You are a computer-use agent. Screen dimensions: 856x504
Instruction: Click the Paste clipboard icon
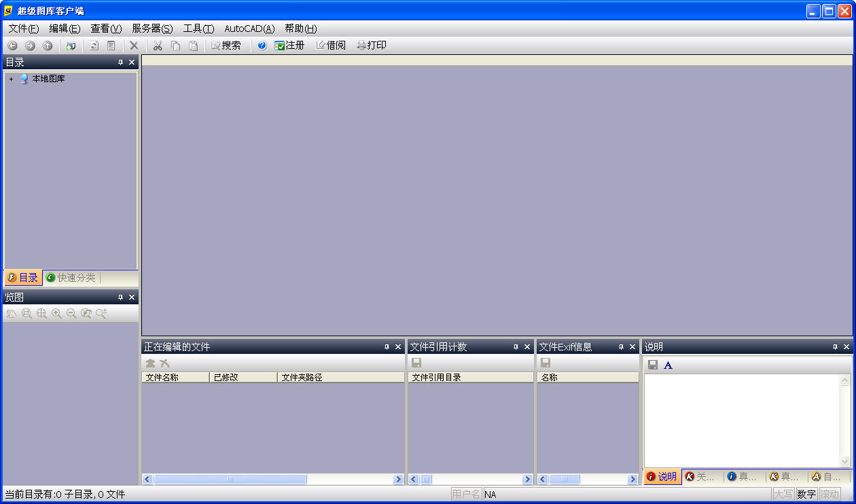(x=193, y=46)
